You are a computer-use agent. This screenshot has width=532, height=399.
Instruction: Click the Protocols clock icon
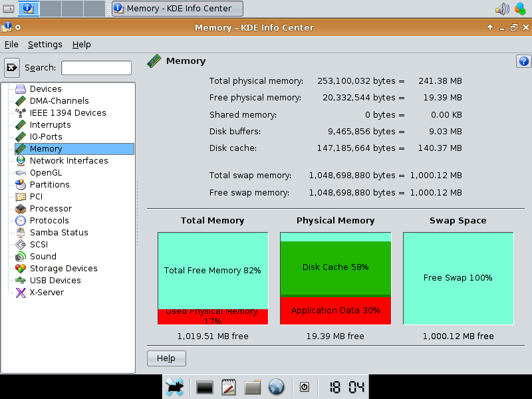coord(21,221)
